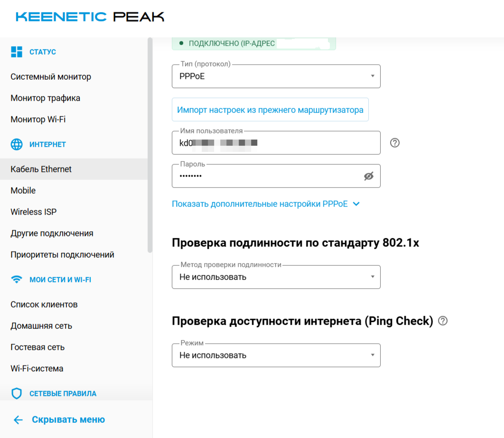Click Импорт настроек из прежнего маршрутизатора button
Screen dimensions: 504x438
(270, 110)
